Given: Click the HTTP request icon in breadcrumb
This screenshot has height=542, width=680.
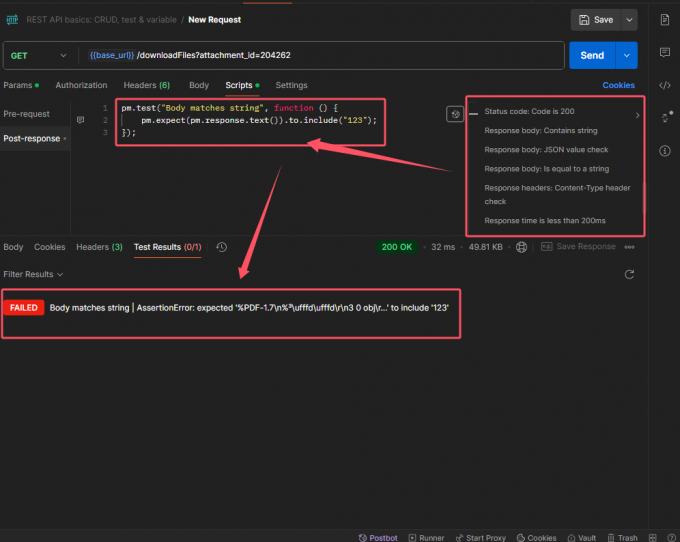Looking at the screenshot, I should click(x=12, y=20).
